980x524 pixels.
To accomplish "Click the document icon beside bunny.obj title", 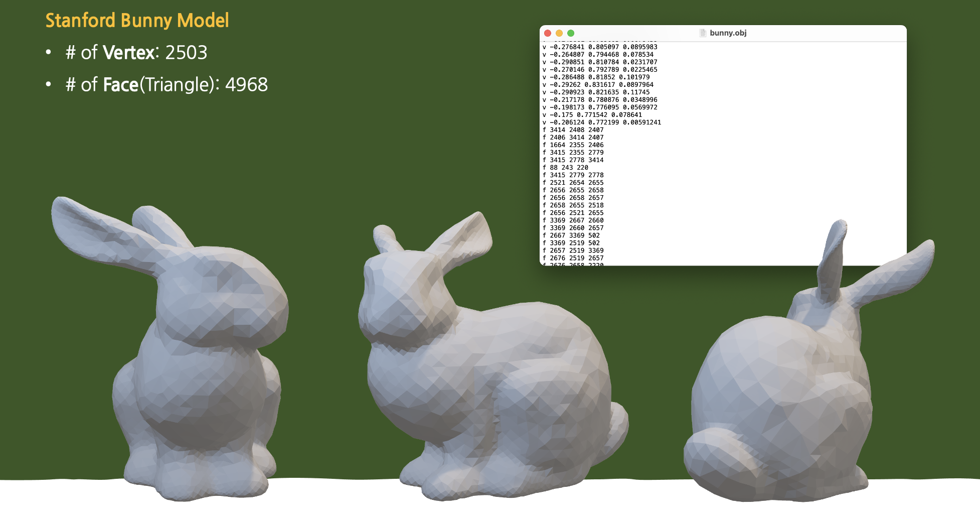I will click(703, 33).
